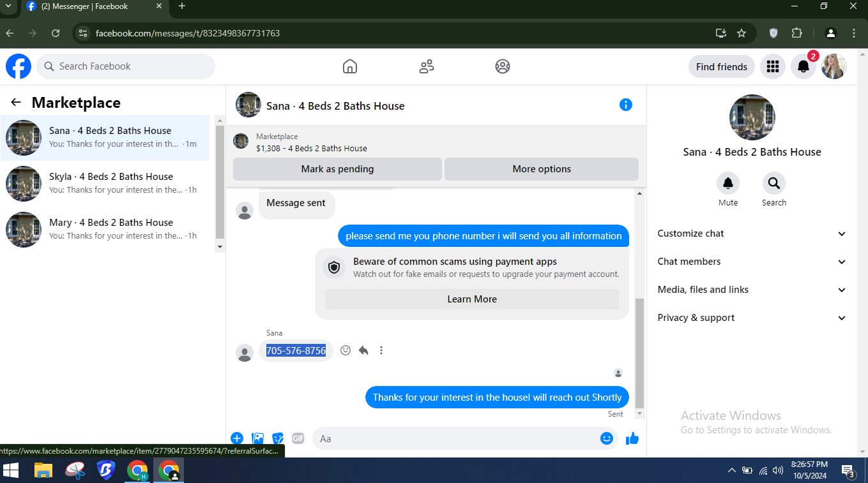The height and width of the screenshot is (483, 868).
Task: Expand Customize chat section
Action: click(x=752, y=234)
